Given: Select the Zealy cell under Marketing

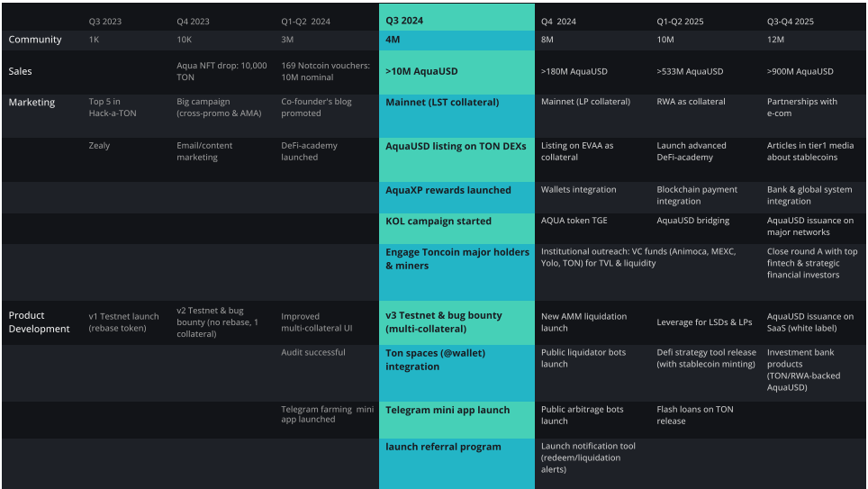Looking at the screenshot, I should click(102, 145).
